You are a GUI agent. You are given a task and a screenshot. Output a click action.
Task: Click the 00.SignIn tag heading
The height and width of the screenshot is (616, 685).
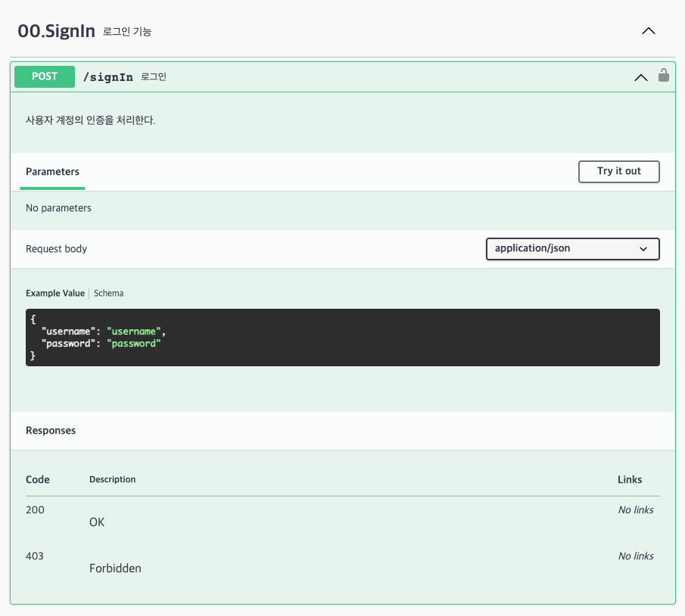(x=56, y=31)
